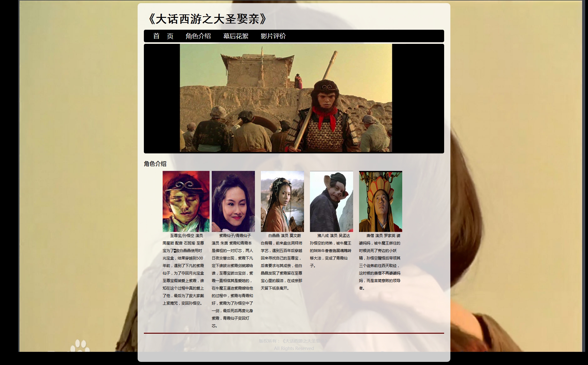
Task: Click the 角色介绍 section heading
Action: click(x=155, y=164)
